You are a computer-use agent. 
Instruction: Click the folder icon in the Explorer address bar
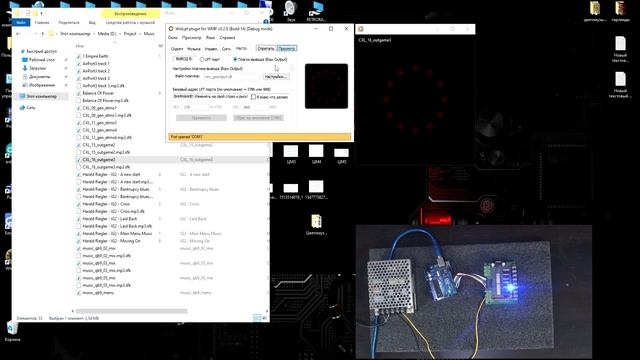(x=51, y=34)
